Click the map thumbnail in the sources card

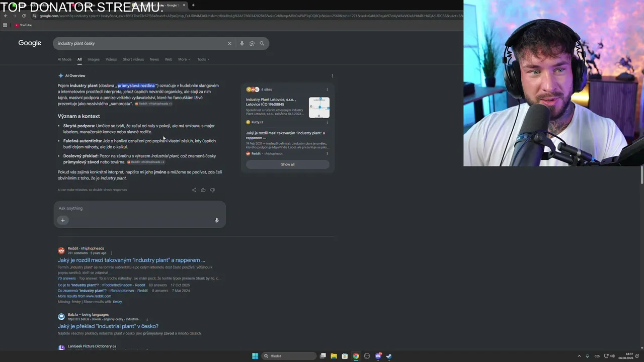point(319,108)
